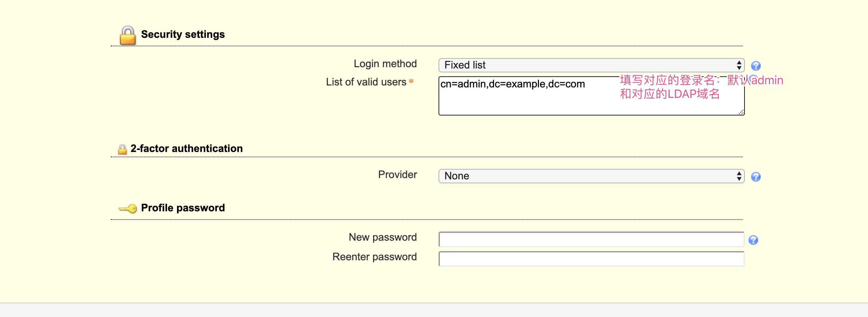This screenshot has height=317, width=868.
Task: Click the Profile password heading
Action: pyautogui.click(x=183, y=208)
